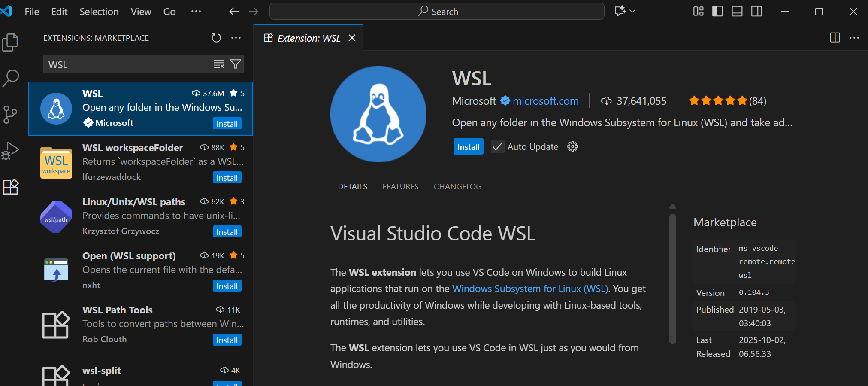The width and height of the screenshot is (868, 386).
Task: Open the Explorer view in activity bar
Action: [x=10, y=43]
